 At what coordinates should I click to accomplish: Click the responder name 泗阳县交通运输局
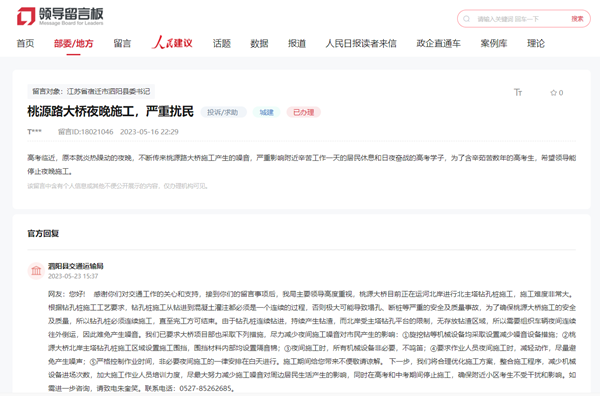76,266
